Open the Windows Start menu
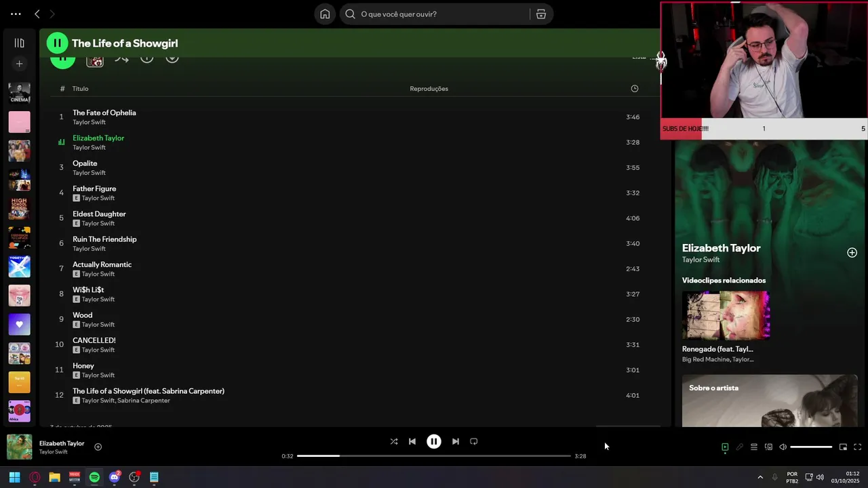 14,477
